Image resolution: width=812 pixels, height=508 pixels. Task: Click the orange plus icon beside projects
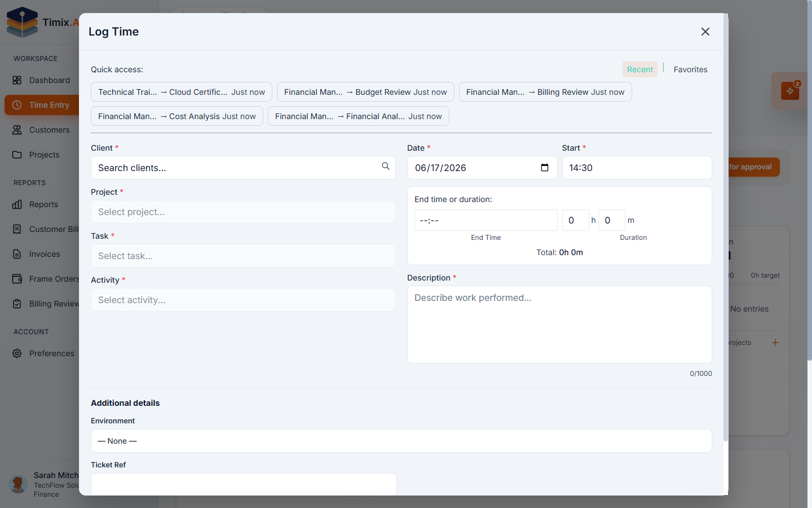tap(775, 343)
